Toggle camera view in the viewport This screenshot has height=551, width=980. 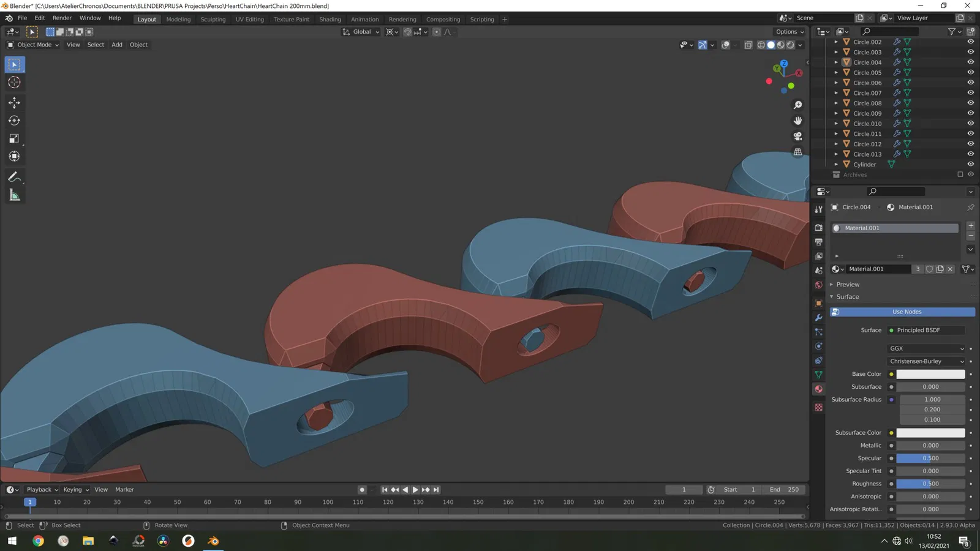[x=797, y=136]
